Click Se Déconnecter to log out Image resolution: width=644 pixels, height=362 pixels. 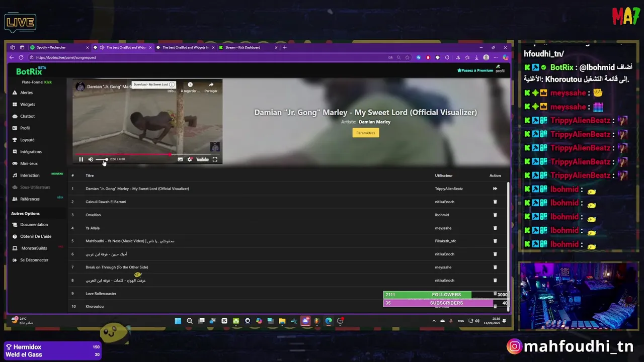click(34, 260)
